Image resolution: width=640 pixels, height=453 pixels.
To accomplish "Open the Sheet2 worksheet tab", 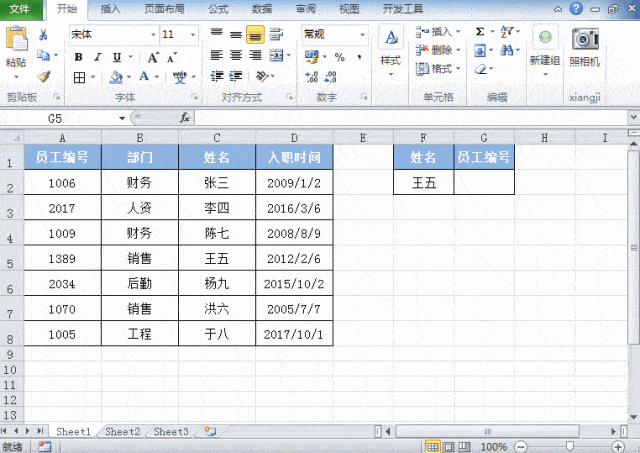I will pyautogui.click(x=122, y=431).
